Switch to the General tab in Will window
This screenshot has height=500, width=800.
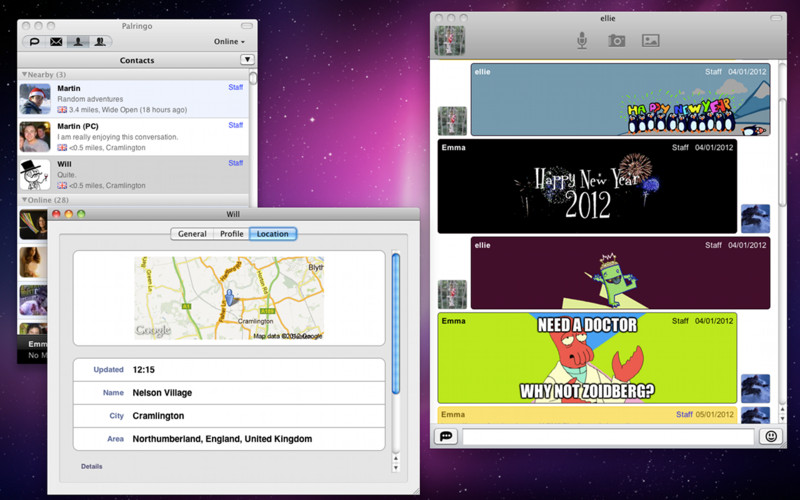[192, 234]
